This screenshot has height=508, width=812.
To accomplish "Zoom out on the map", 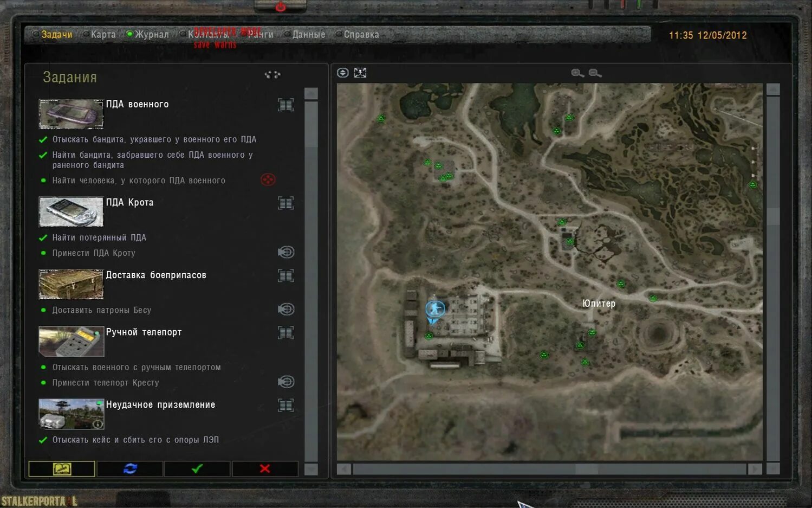I will click(x=595, y=73).
